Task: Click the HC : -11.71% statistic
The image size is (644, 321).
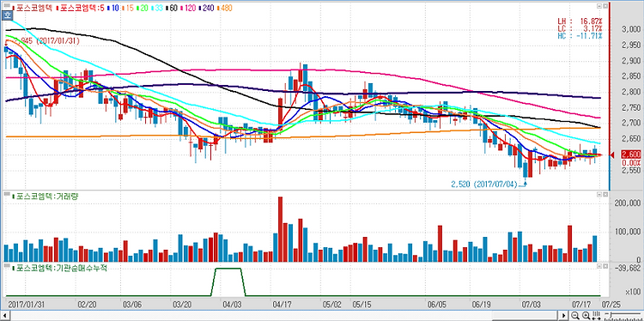Action: coord(580,36)
